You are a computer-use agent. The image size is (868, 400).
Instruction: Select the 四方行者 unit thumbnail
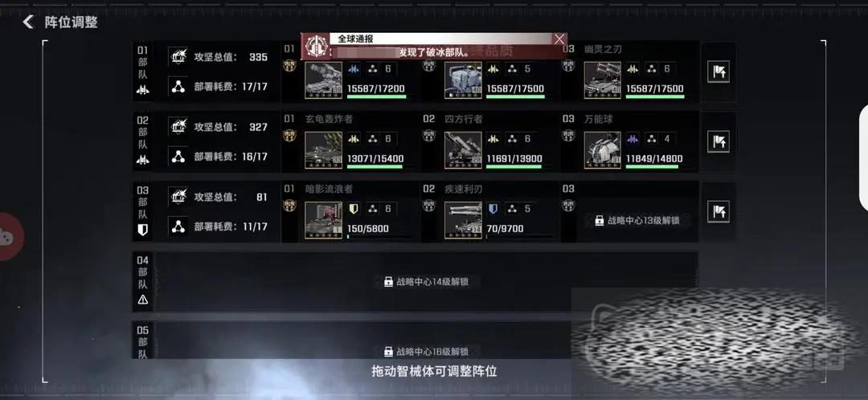tap(464, 150)
